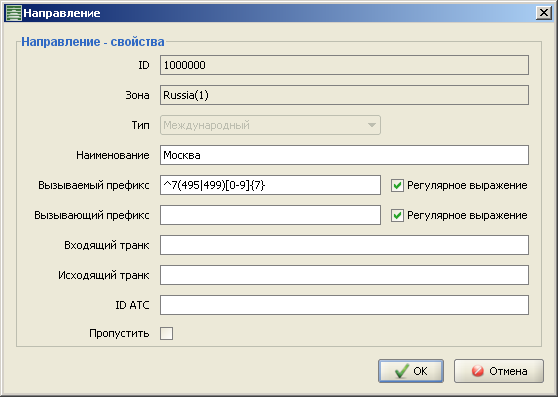Viewport: 558px width, 397px height.
Task: Open the Тип dropdown showing Международный
Action: (x=270, y=125)
